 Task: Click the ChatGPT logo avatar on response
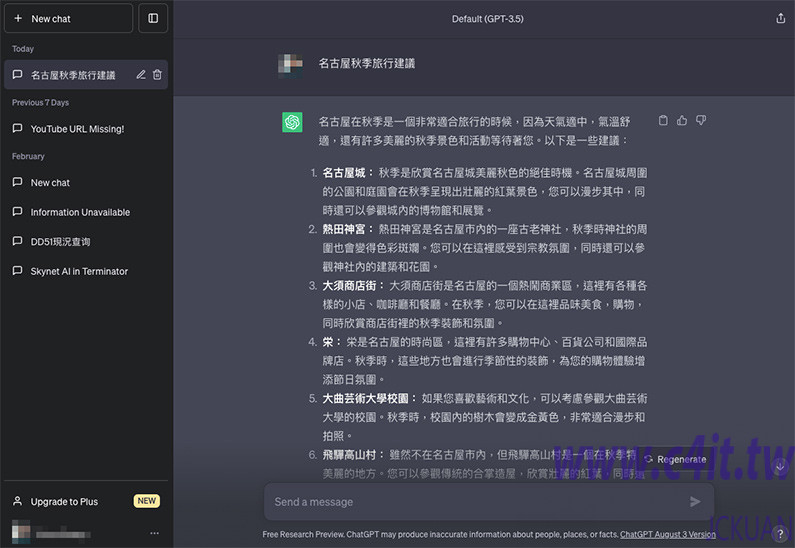[293, 122]
